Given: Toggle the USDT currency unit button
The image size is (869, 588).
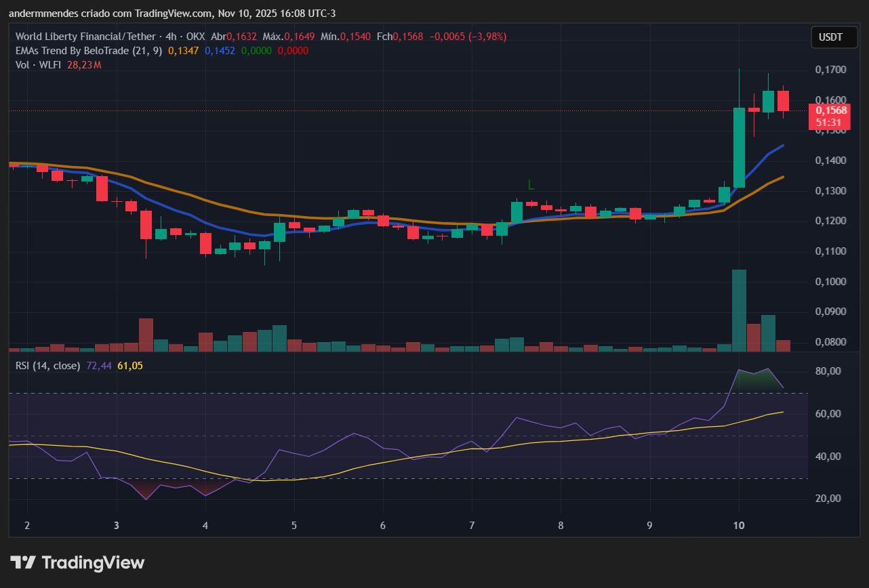Looking at the screenshot, I should (x=834, y=37).
